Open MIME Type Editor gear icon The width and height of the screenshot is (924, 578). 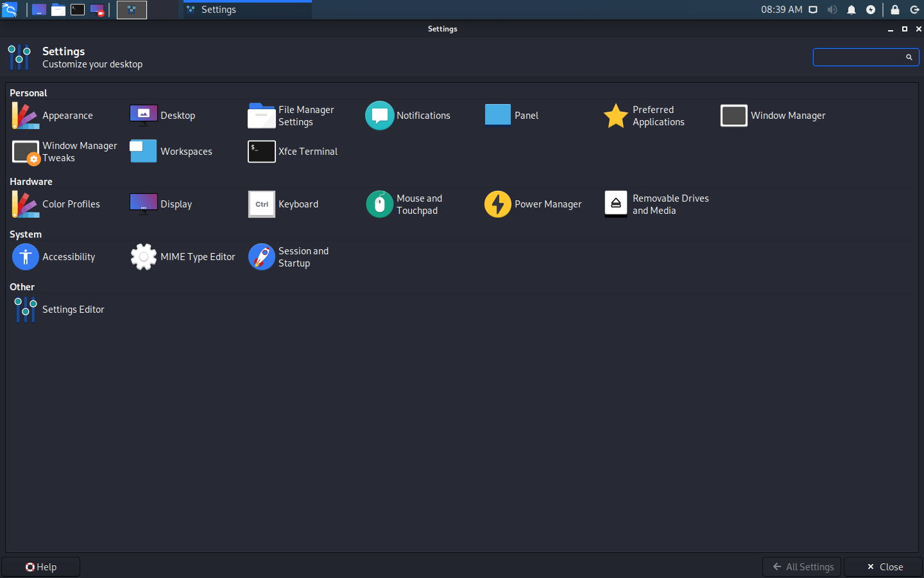pyautogui.click(x=144, y=257)
